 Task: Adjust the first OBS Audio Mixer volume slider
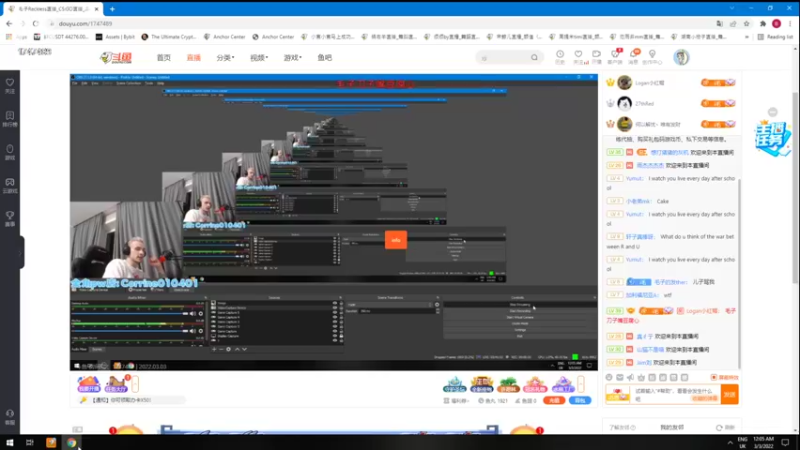tap(130, 314)
